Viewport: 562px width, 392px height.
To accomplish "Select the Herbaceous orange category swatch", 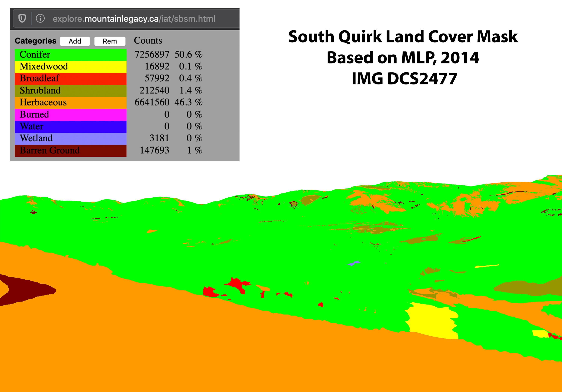I will coord(70,102).
